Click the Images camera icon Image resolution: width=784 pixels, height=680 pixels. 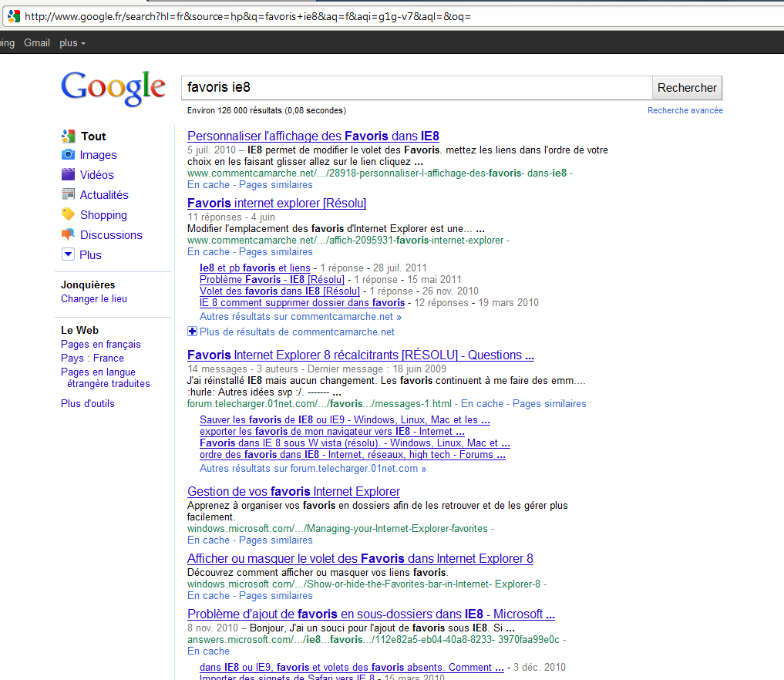[x=68, y=154]
